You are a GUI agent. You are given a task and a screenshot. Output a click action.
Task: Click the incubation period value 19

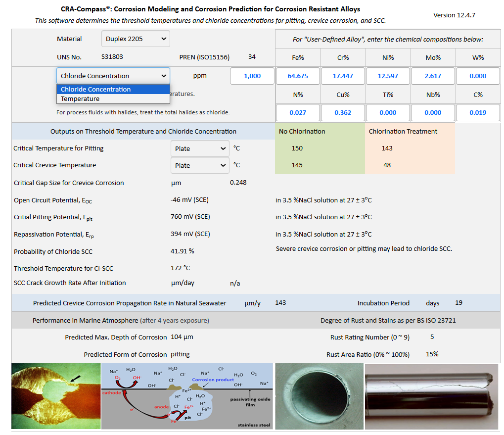pyautogui.click(x=458, y=303)
